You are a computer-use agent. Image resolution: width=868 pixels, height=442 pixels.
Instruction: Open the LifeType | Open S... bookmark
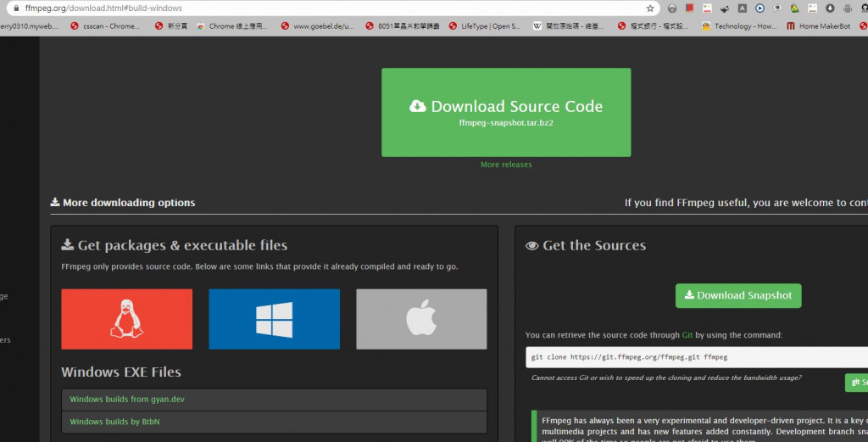click(x=484, y=26)
